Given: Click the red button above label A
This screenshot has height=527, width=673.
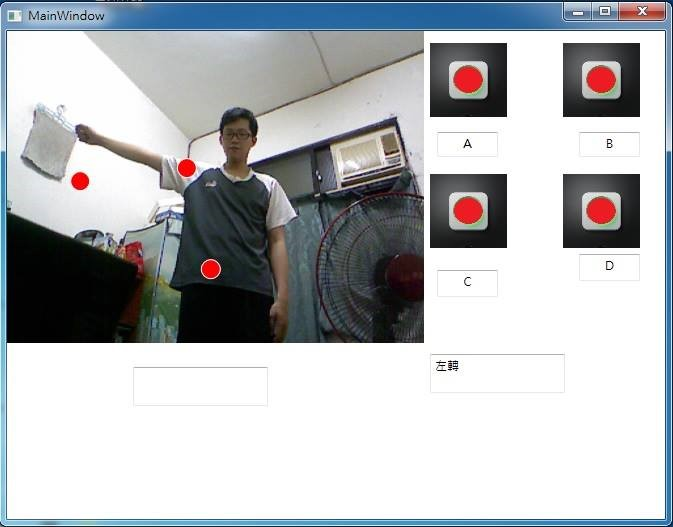Looking at the screenshot, I should pos(468,80).
